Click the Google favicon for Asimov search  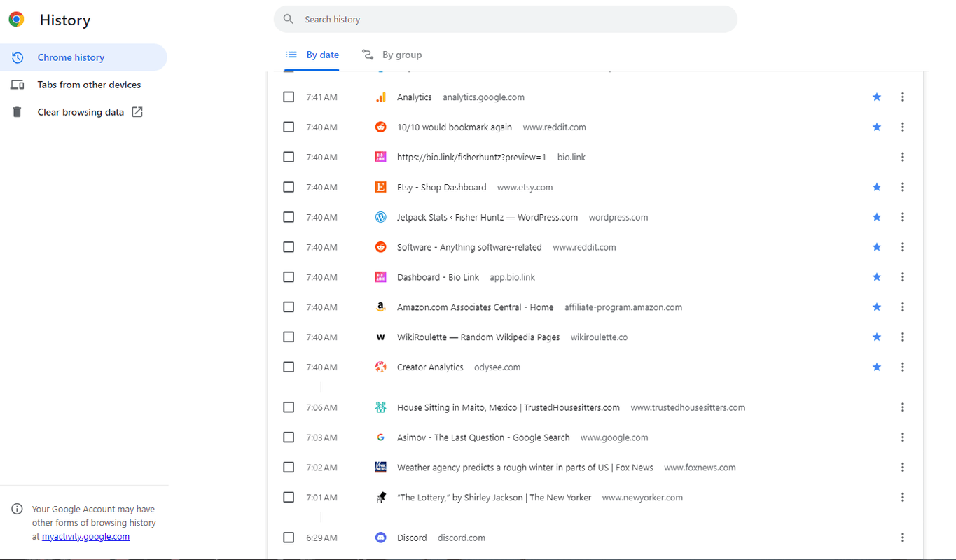[381, 437]
